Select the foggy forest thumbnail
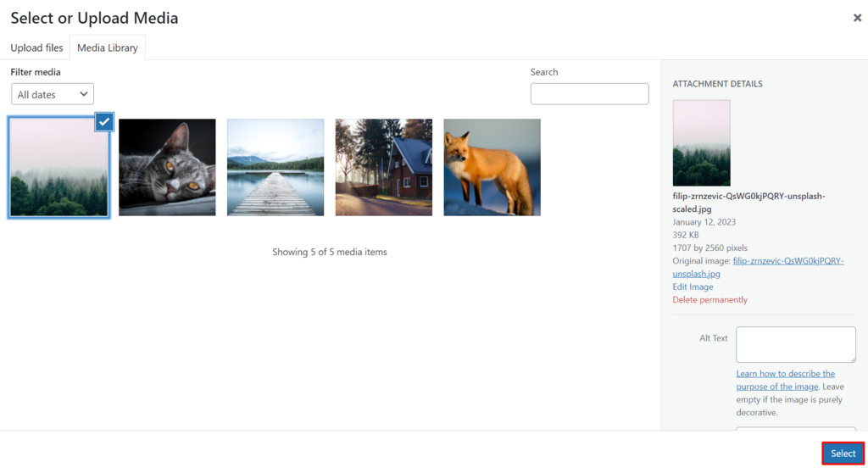Image resolution: width=868 pixels, height=473 pixels. [58, 167]
